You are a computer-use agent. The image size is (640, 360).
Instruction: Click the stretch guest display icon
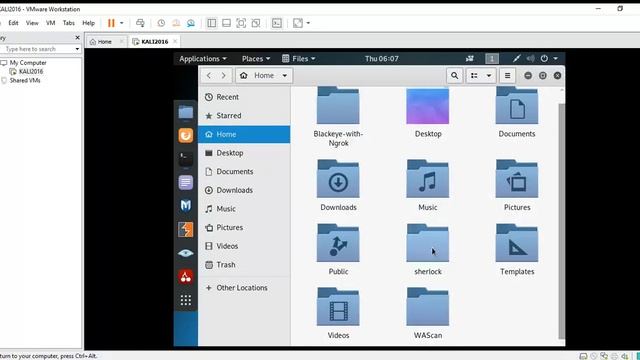coord(298,23)
